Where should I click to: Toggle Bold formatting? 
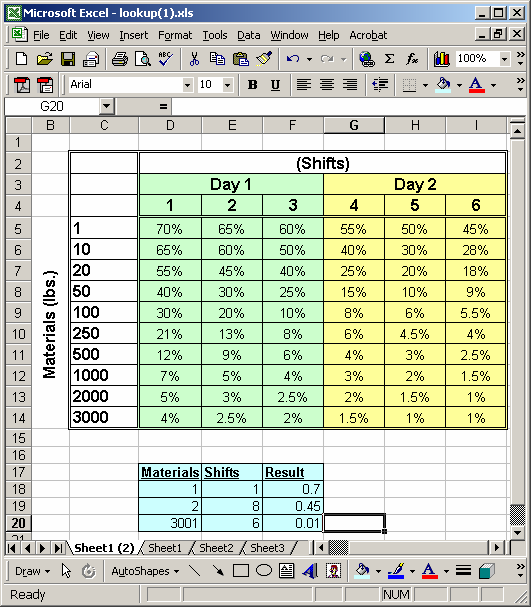(x=252, y=85)
